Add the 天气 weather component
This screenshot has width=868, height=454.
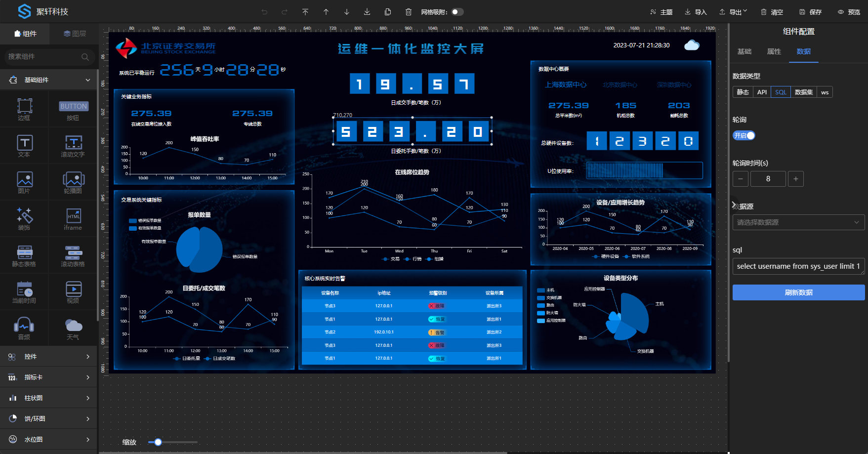(x=73, y=329)
